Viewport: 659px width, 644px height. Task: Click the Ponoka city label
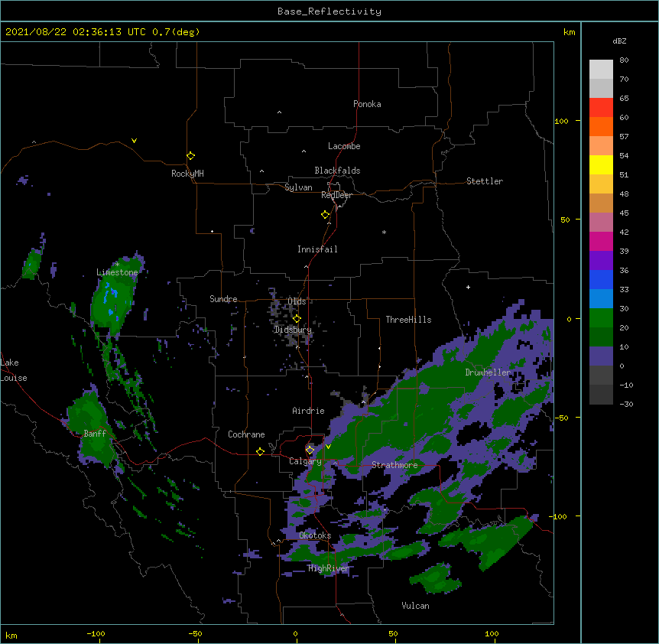367,104
